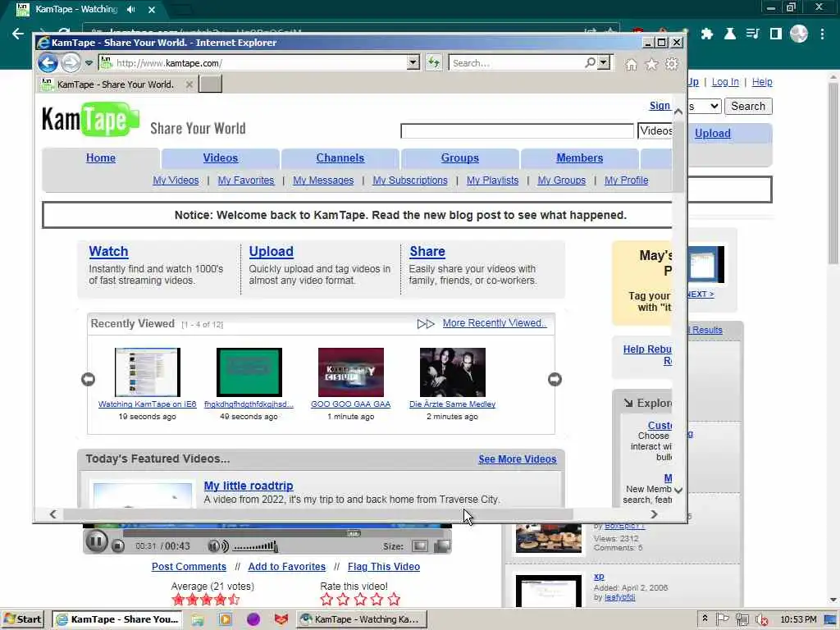Rate this video one star
Image resolution: width=840 pixels, height=630 pixels.
coord(326,599)
